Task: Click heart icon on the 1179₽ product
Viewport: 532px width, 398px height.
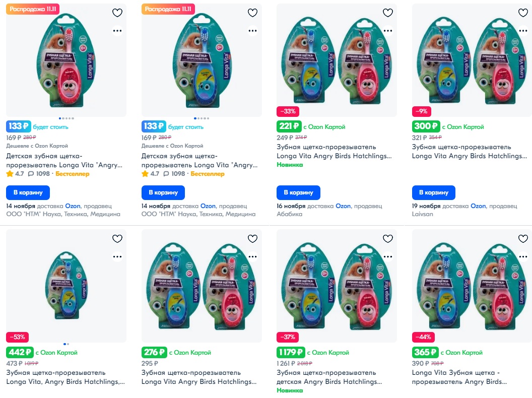Action: [x=388, y=239]
